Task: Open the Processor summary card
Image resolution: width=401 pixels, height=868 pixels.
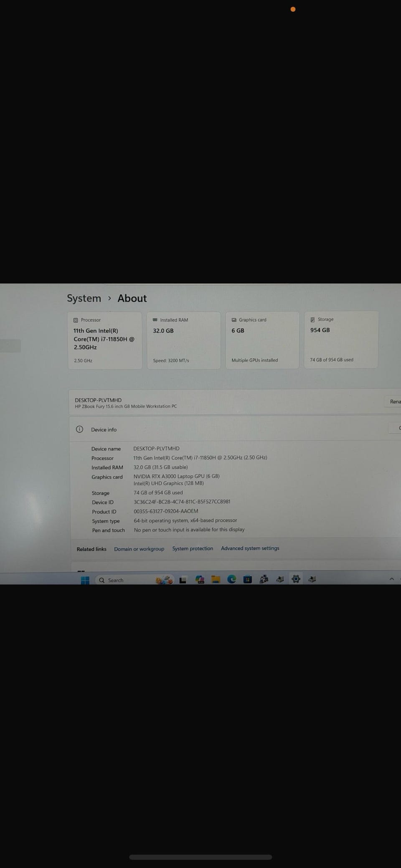Action: click(105, 340)
